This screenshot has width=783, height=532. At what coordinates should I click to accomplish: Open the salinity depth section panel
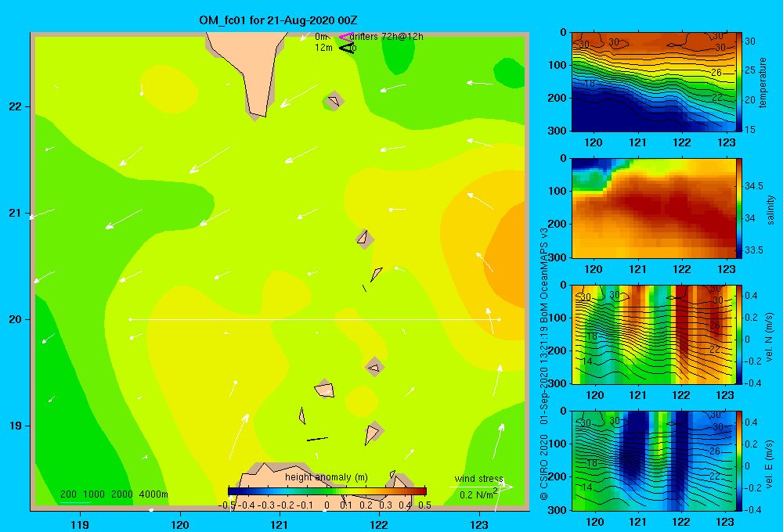tap(653, 208)
